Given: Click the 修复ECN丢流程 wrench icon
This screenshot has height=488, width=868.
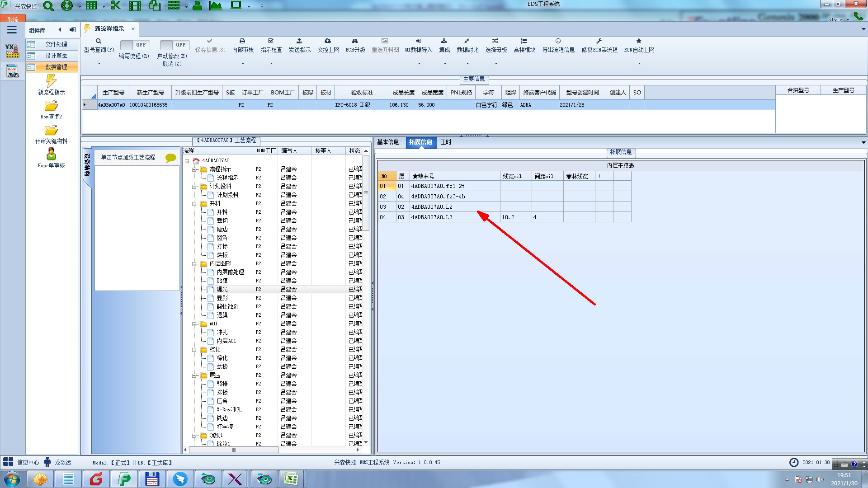Looking at the screenshot, I should tap(599, 41).
